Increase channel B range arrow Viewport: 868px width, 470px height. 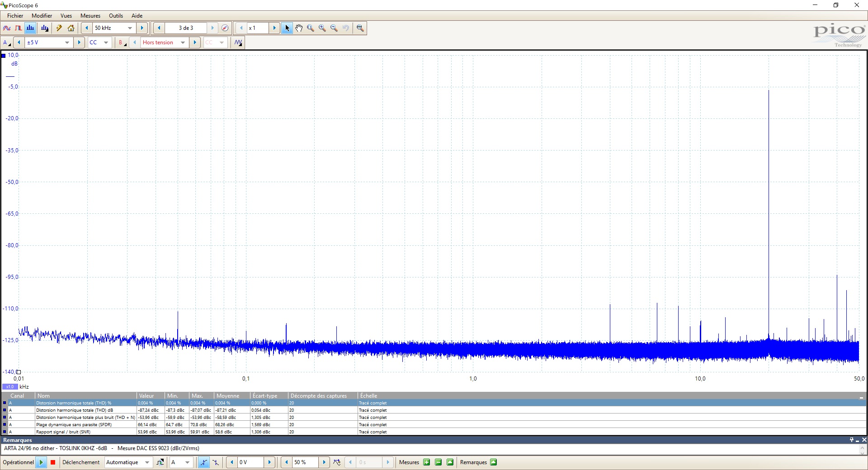coord(195,42)
